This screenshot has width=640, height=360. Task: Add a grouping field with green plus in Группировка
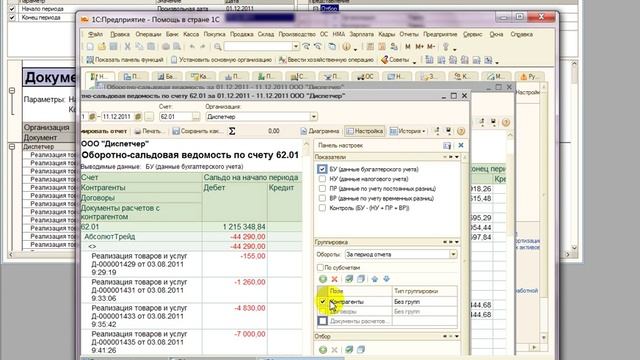323,279
